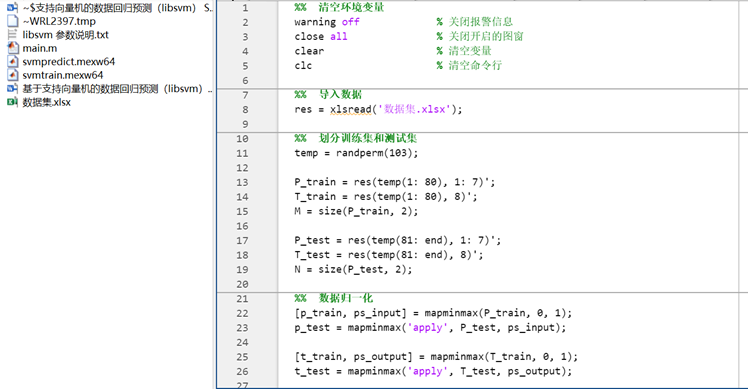The width and height of the screenshot is (748, 389).
Task: Select file name ~WRL2397.tmp
Action: click(x=59, y=21)
